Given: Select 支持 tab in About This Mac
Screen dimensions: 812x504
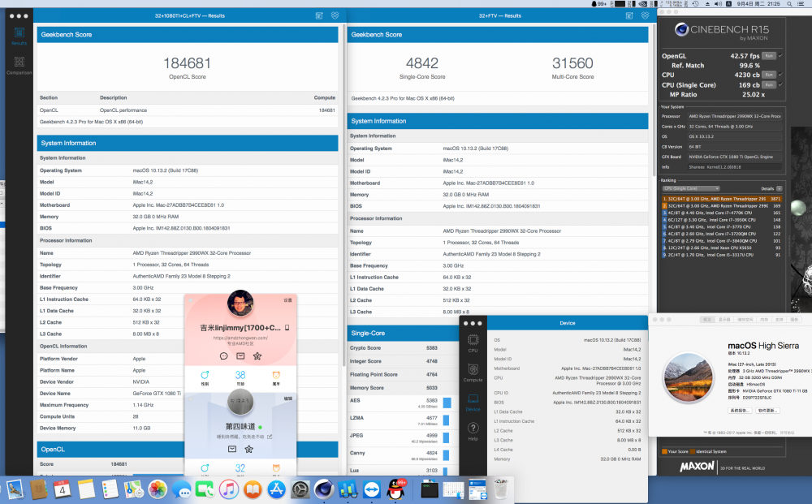Looking at the screenshot, I should pyautogui.click(x=780, y=320).
